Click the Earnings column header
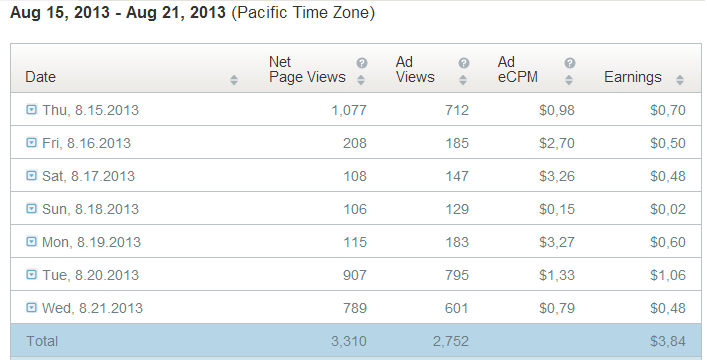 (633, 77)
